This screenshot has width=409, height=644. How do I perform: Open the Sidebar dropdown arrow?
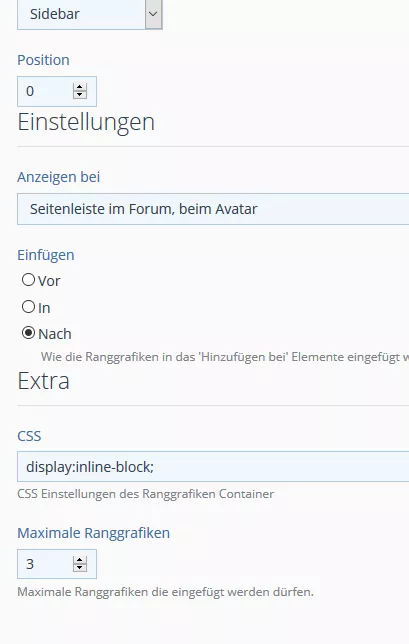(x=154, y=14)
